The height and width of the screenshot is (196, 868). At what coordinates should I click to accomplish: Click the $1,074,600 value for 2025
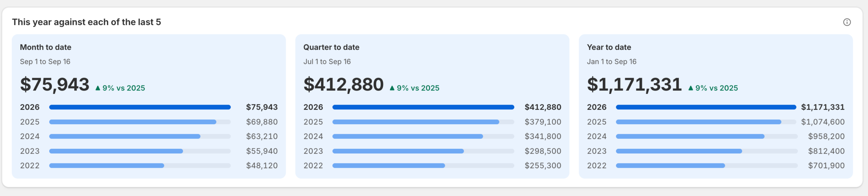pyautogui.click(x=823, y=122)
